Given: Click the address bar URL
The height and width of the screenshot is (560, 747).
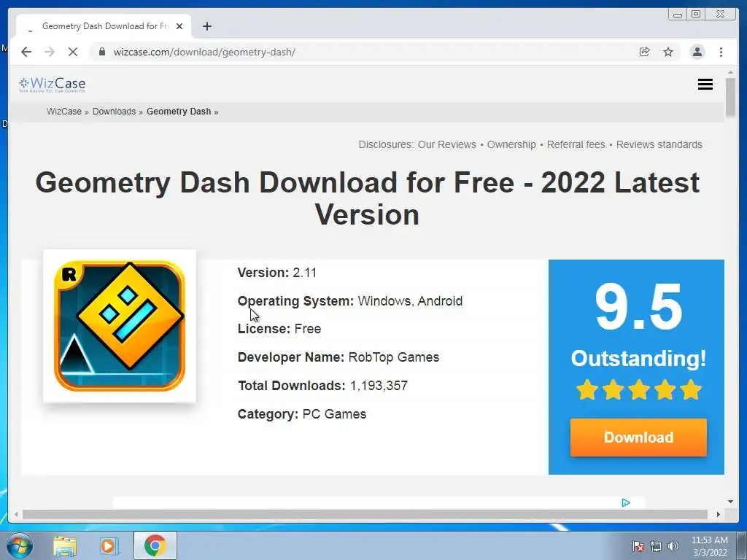Looking at the screenshot, I should click(x=204, y=52).
